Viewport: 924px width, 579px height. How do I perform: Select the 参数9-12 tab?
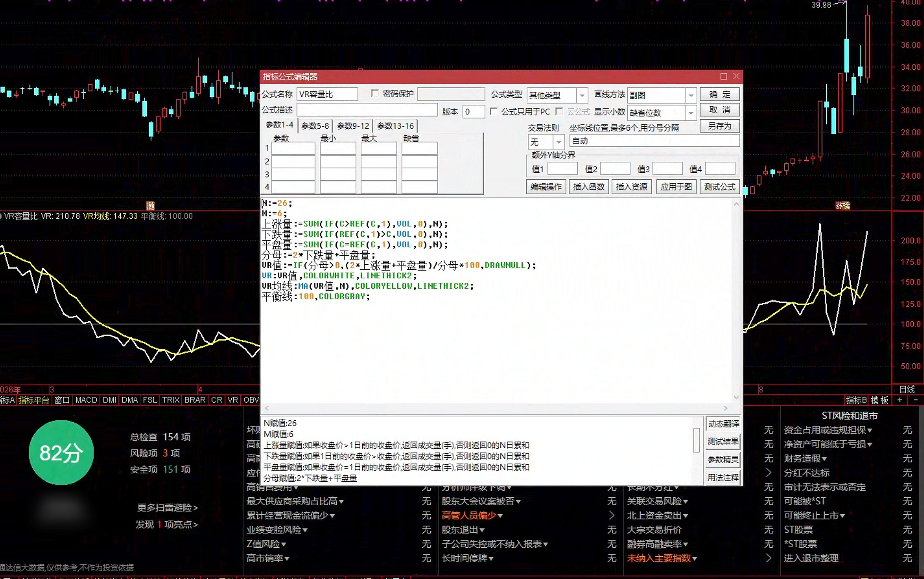pyautogui.click(x=353, y=126)
